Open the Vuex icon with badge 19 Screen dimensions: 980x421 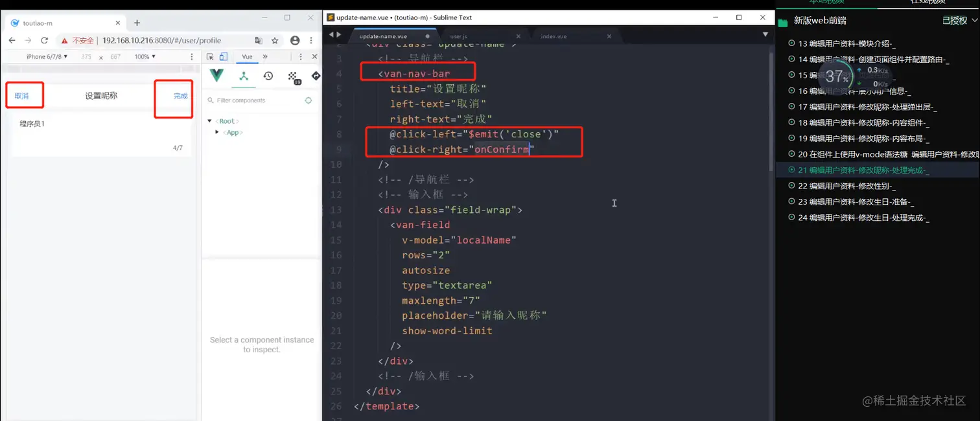click(x=294, y=77)
